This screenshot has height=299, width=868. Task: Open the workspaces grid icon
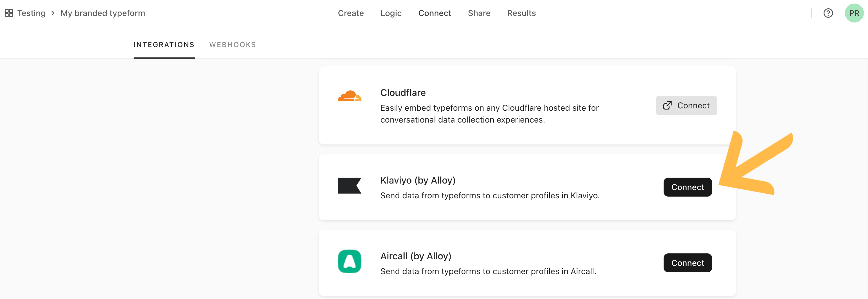tap(9, 13)
